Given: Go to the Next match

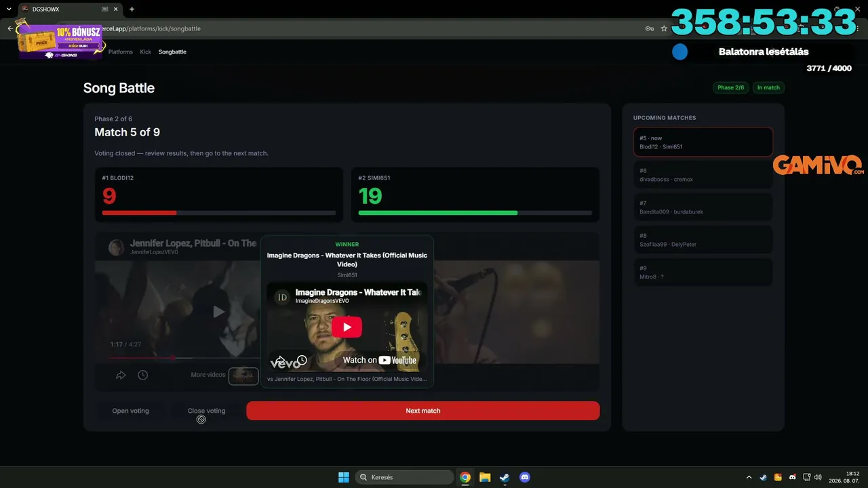Looking at the screenshot, I should (x=423, y=411).
